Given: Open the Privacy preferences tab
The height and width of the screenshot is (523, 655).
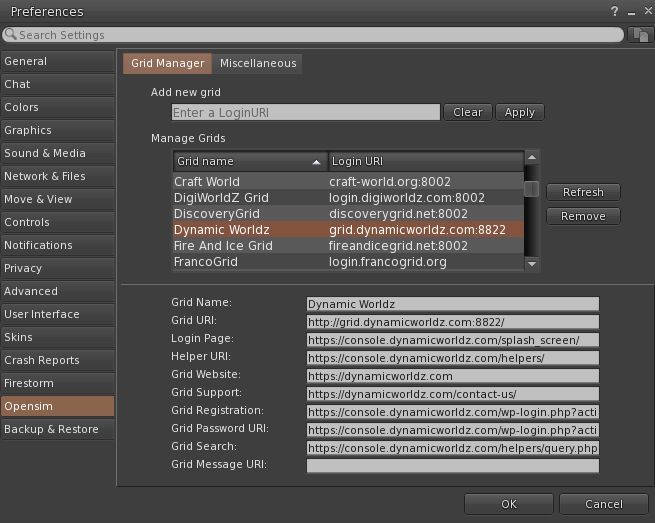Looking at the screenshot, I should pos(58,268).
